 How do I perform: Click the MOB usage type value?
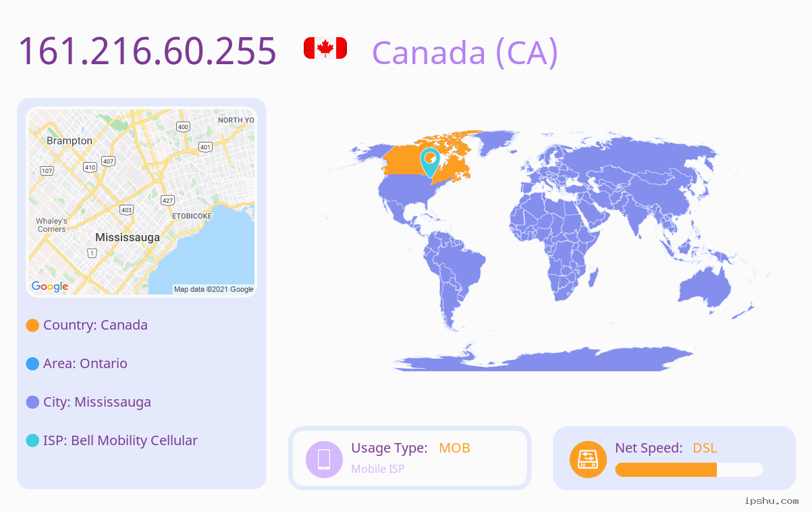pyautogui.click(x=454, y=448)
